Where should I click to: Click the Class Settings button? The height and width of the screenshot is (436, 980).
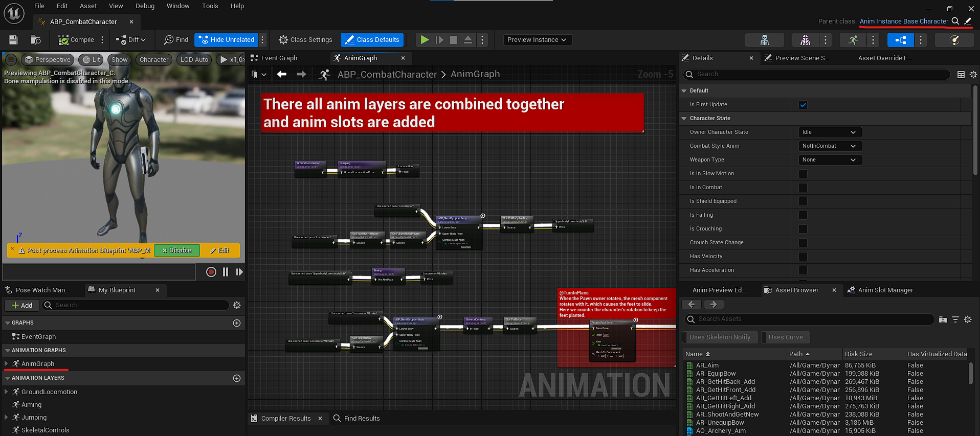(x=305, y=40)
